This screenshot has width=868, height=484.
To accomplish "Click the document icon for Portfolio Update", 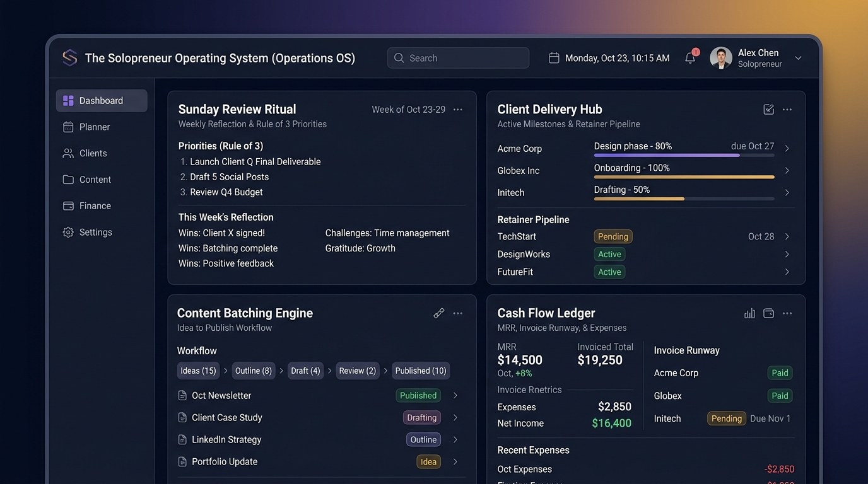I will coord(182,462).
